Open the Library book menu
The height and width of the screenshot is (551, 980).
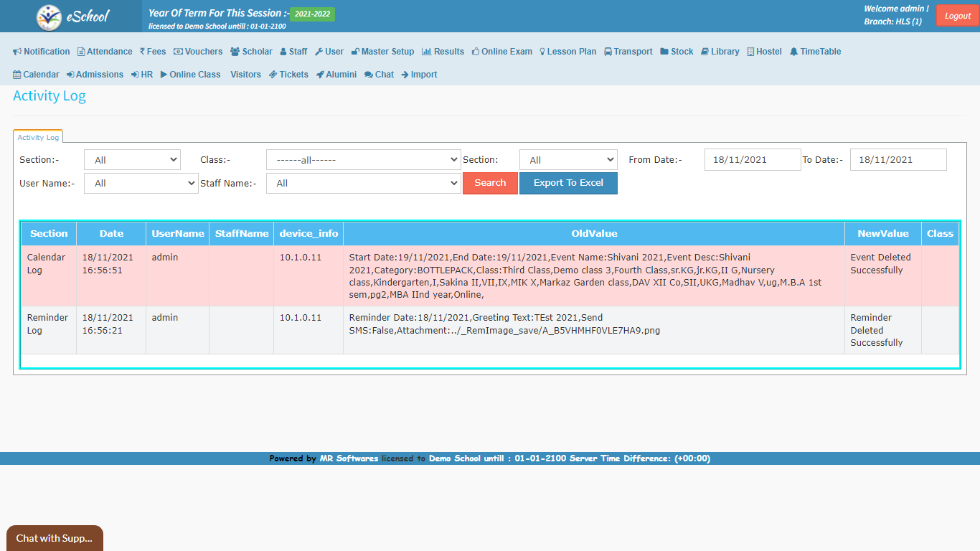(x=720, y=52)
